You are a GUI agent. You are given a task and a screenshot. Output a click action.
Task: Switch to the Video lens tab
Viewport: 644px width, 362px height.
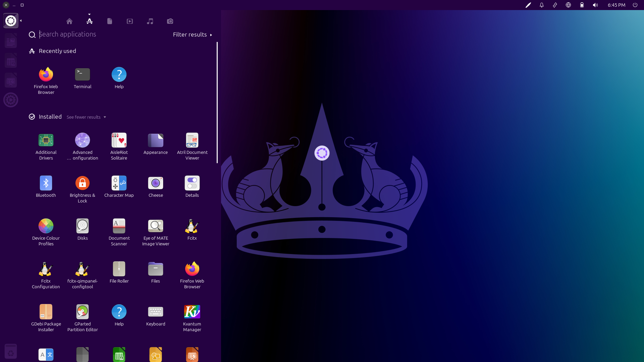point(130,21)
